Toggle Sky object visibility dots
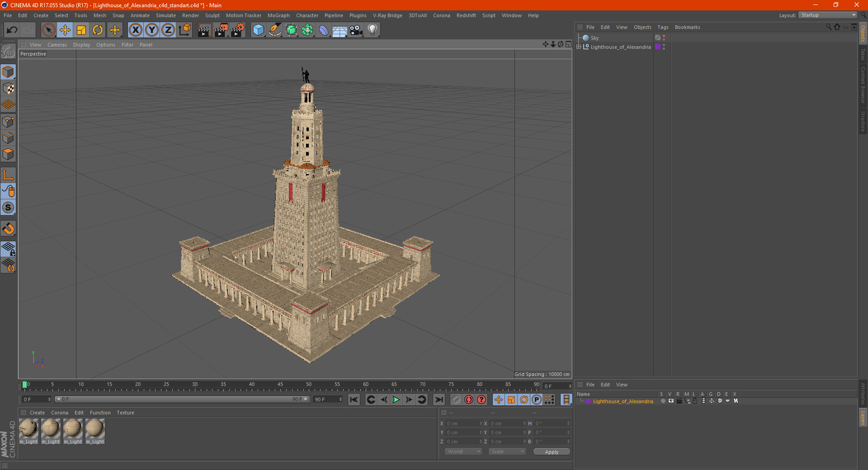This screenshot has width=868, height=470. (x=664, y=38)
